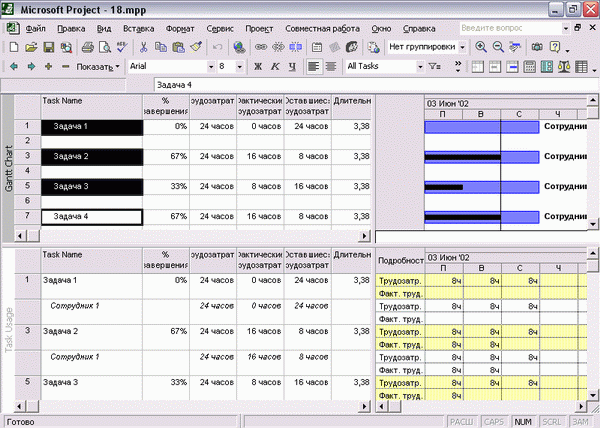Toggle italic К formatting button
The height and width of the screenshot is (428, 600).
pyautogui.click(x=275, y=67)
